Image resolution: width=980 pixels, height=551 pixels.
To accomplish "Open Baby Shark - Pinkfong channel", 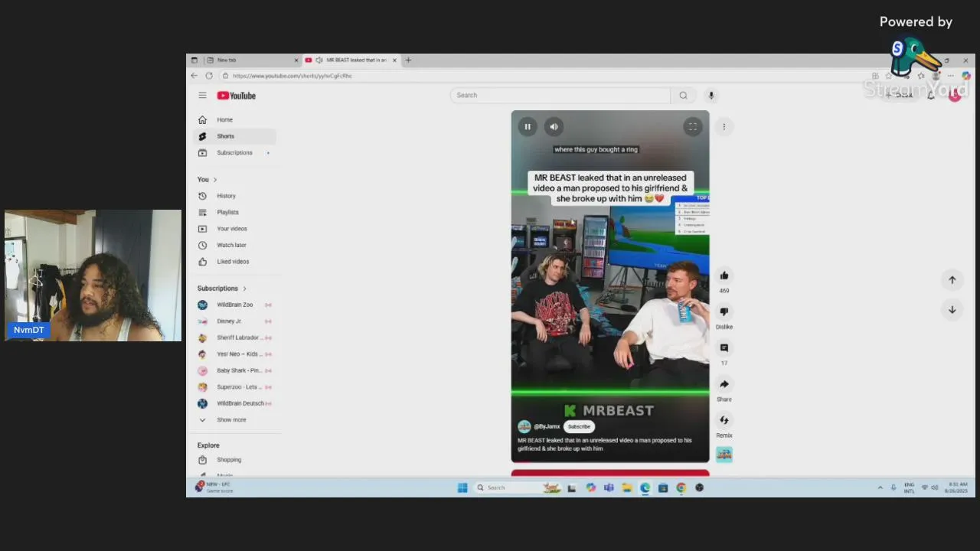I will tap(234, 370).
